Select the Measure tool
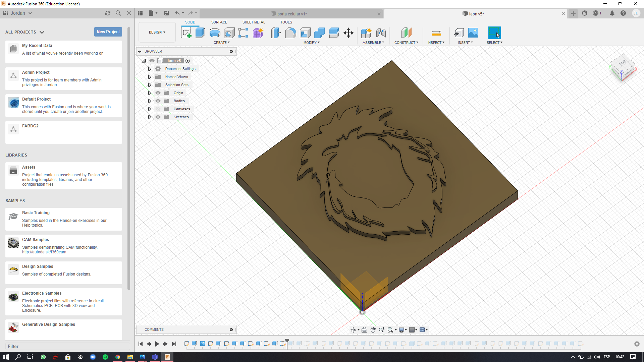Viewport: 644px width, 362px height. coord(436,33)
